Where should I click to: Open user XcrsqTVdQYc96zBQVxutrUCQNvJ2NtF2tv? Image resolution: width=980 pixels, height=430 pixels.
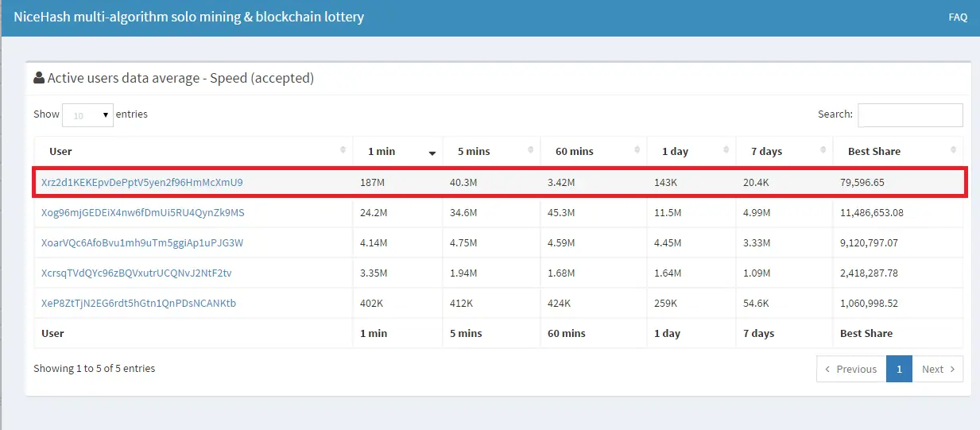pyautogui.click(x=136, y=273)
